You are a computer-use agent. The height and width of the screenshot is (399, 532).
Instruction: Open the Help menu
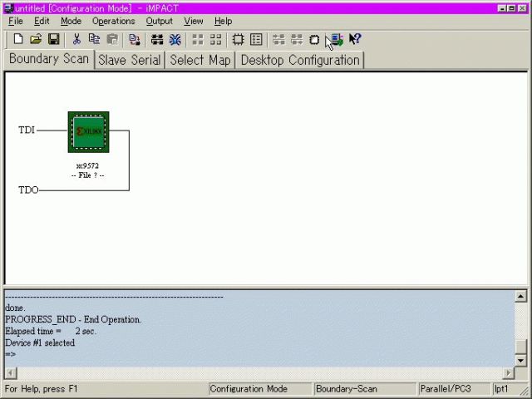pyautogui.click(x=223, y=21)
